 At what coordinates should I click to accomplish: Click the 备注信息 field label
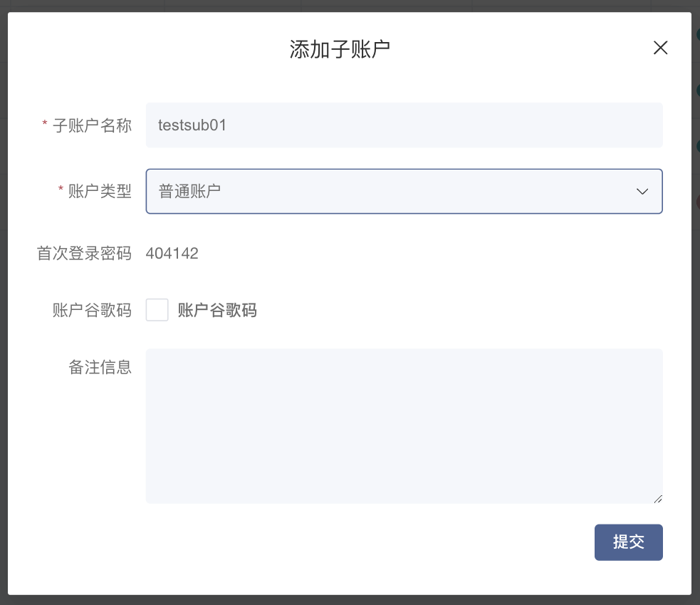click(100, 367)
